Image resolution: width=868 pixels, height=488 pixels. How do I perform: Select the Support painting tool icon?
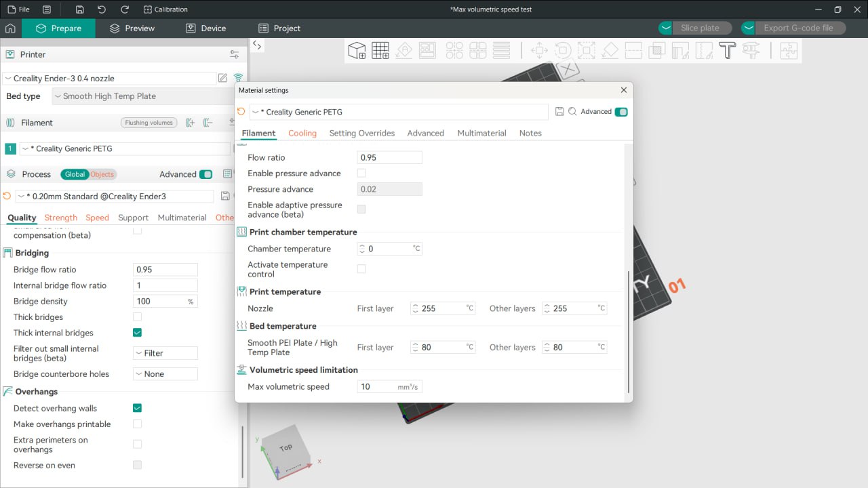680,51
